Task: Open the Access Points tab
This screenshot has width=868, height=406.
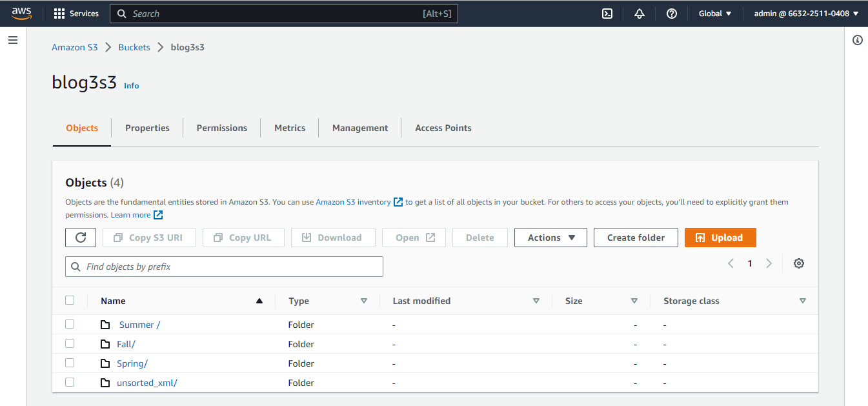Action: click(x=443, y=128)
